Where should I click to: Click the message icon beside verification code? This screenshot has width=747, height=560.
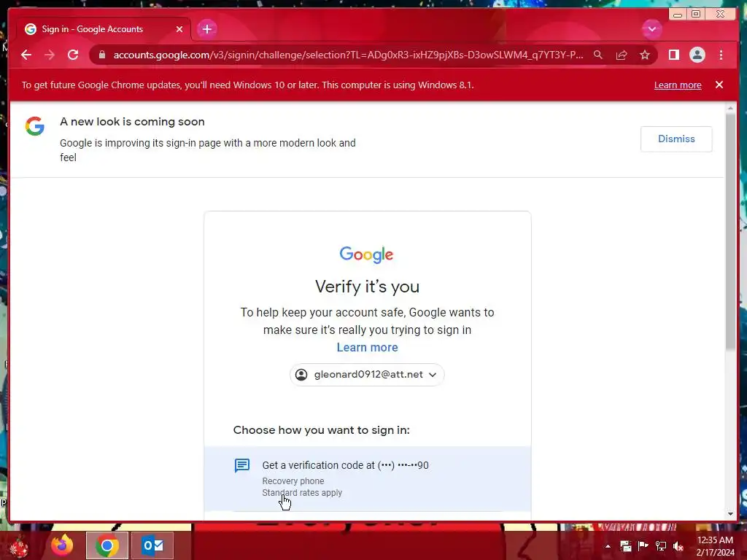point(242,466)
